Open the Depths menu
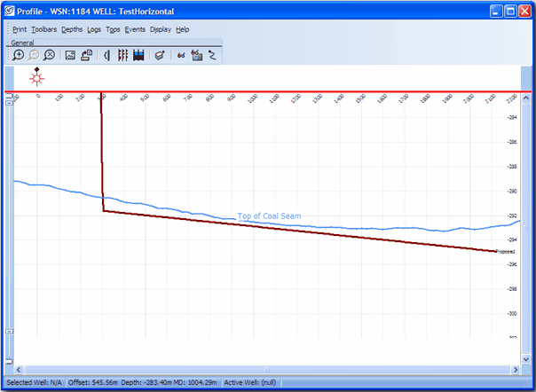This screenshot has height=392, width=536. point(72,29)
